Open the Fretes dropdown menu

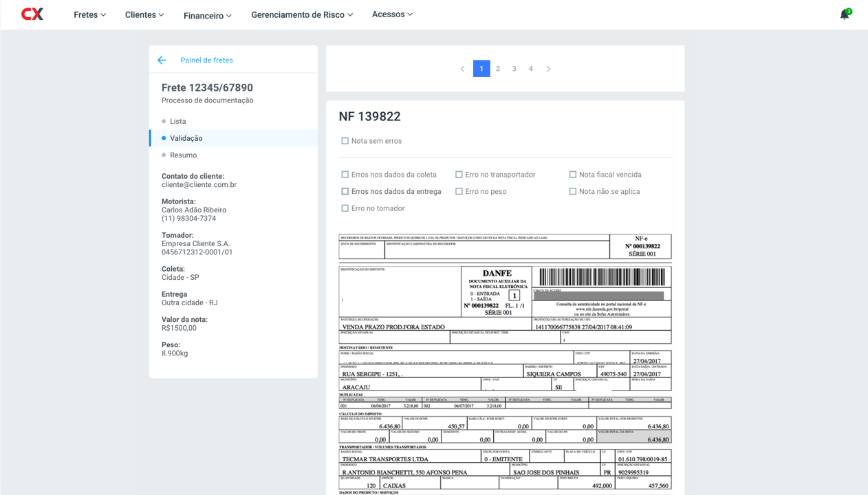89,14
